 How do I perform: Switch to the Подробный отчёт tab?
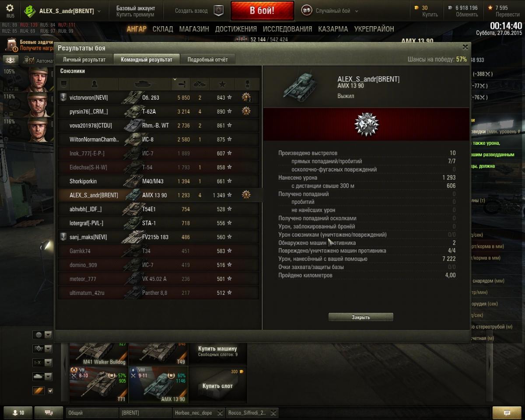point(207,59)
